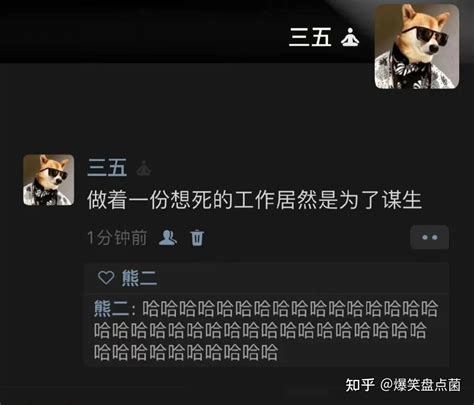Tap commenter name 熊二 before the colon
Screen dimensions: 474x405
pos(111,308)
